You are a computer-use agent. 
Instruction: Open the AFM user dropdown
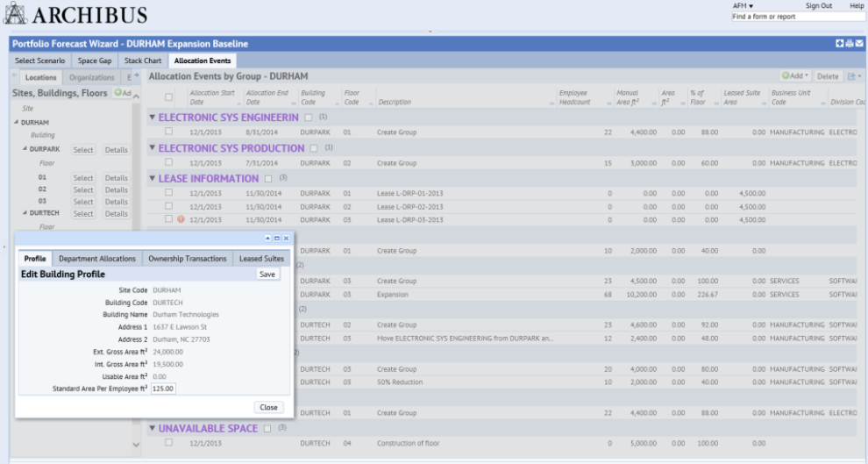pos(743,5)
